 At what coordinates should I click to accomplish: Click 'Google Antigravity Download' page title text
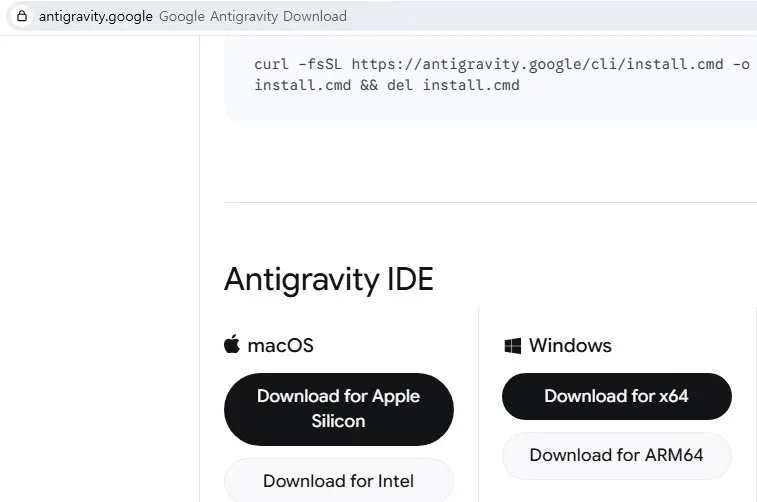pos(253,16)
